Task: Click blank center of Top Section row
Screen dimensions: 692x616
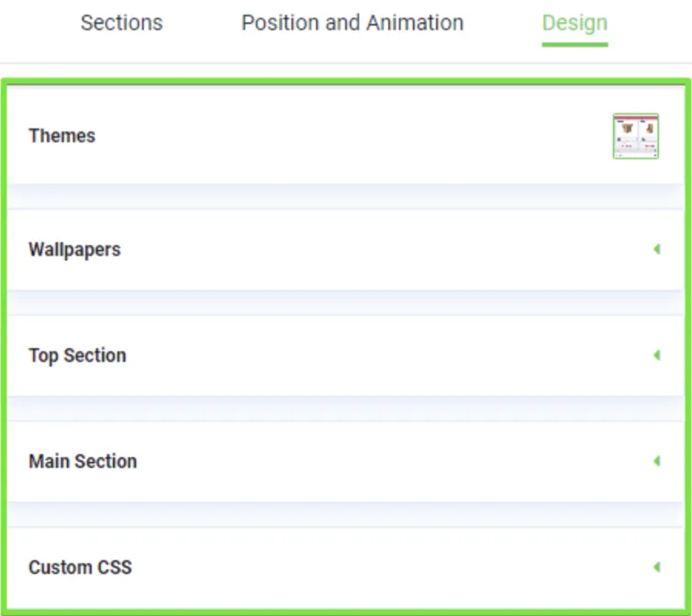Action: click(367, 356)
